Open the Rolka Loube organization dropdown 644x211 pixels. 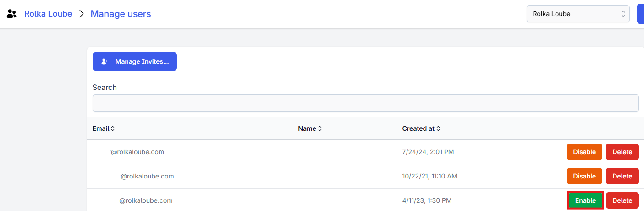[578, 14]
